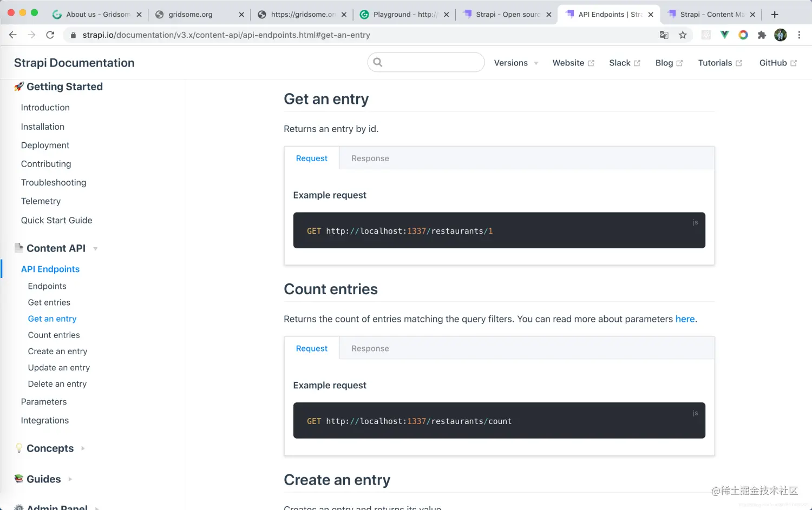Go back with browser back arrow
812x510 pixels.
[x=13, y=35]
